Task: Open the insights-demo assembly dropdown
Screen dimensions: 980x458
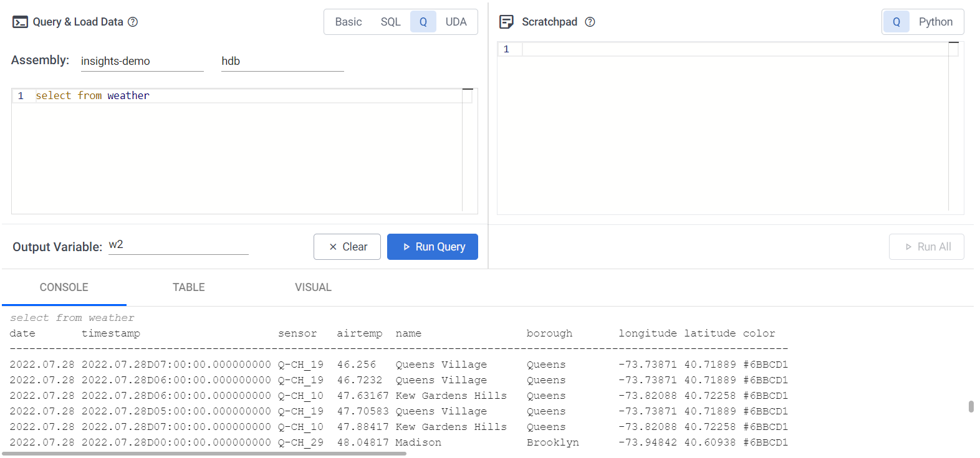Action: pos(142,61)
